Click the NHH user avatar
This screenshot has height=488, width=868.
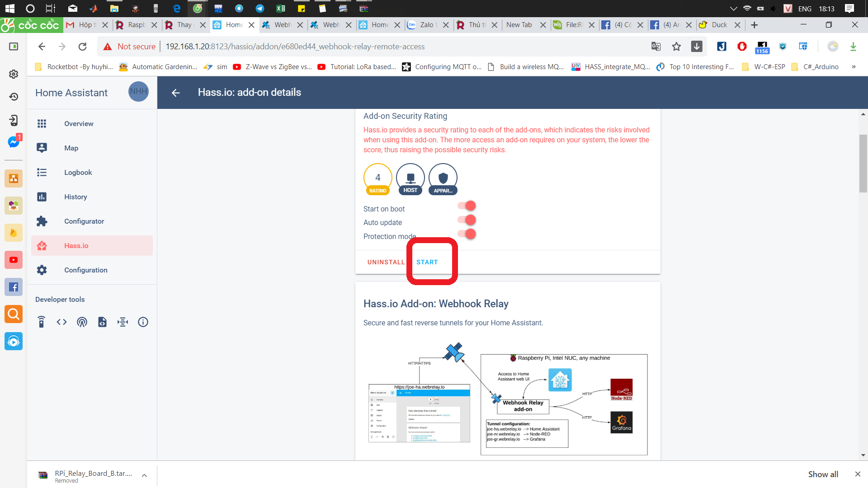[138, 92]
